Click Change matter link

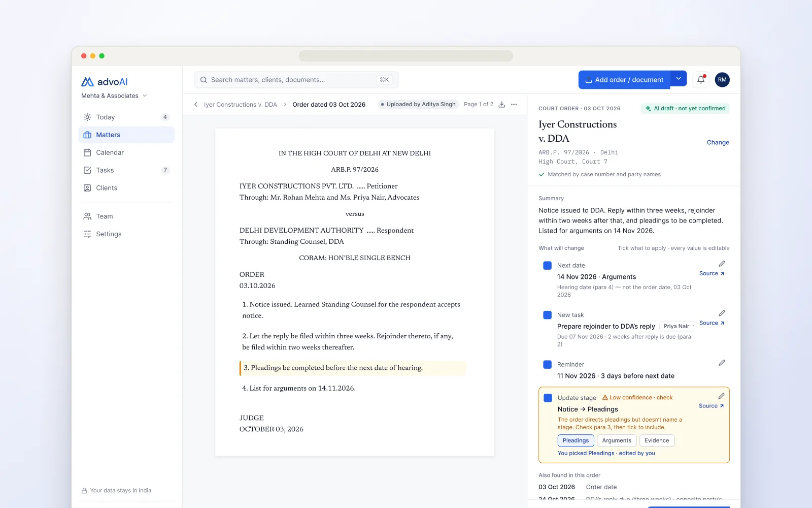point(718,143)
